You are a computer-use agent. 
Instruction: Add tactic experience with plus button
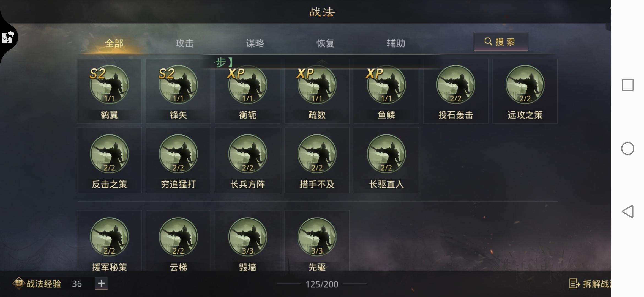tap(101, 284)
